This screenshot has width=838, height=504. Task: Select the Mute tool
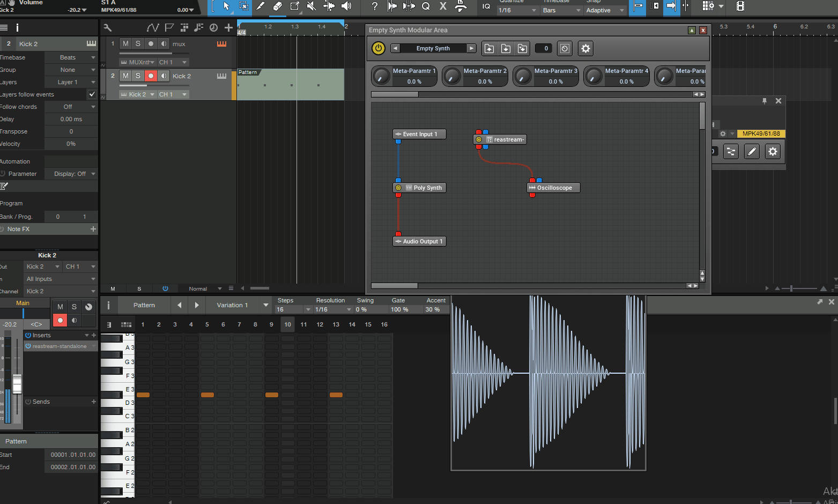point(312,6)
